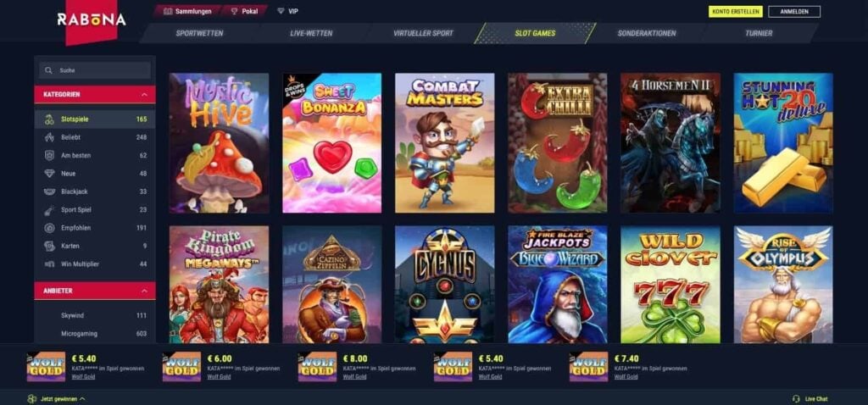This screenshot has width=868, height=405.
Task: Open the Win Multiplier category icon
Action: [49, 264]
